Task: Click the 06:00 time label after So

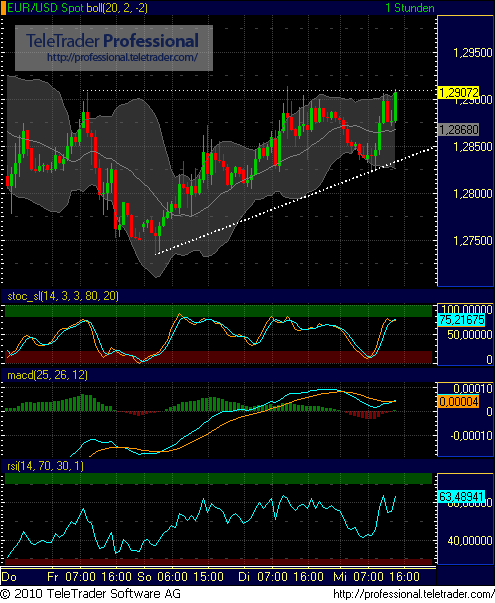Action: tap(173, 577)
